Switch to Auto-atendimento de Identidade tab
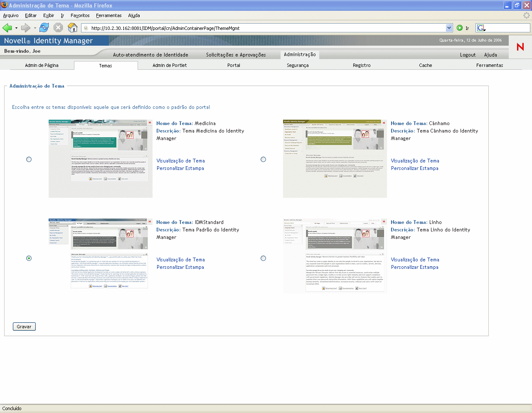 tap(150, 55)
